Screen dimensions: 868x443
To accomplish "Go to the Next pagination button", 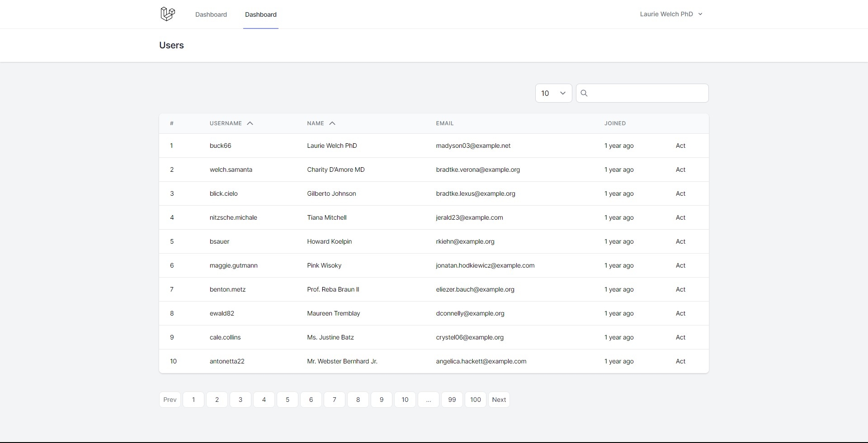I will [x=499, y=400].
